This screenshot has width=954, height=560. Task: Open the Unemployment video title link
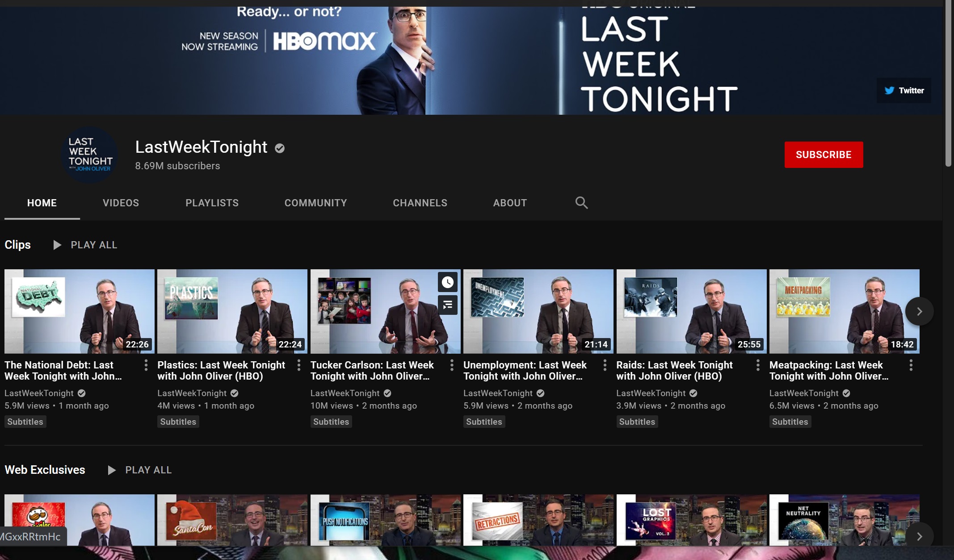(525, 371)
